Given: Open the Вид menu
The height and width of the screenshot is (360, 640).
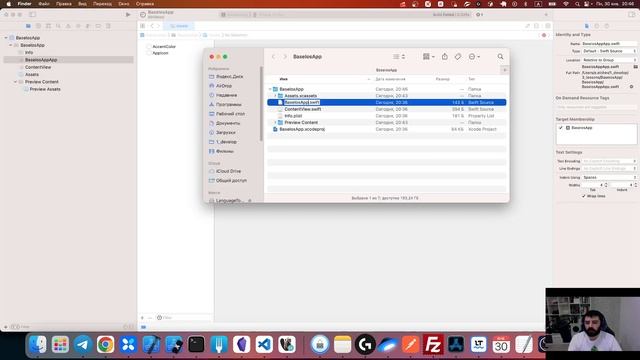Looking at the screenshot, I should (x=82, y=4).
